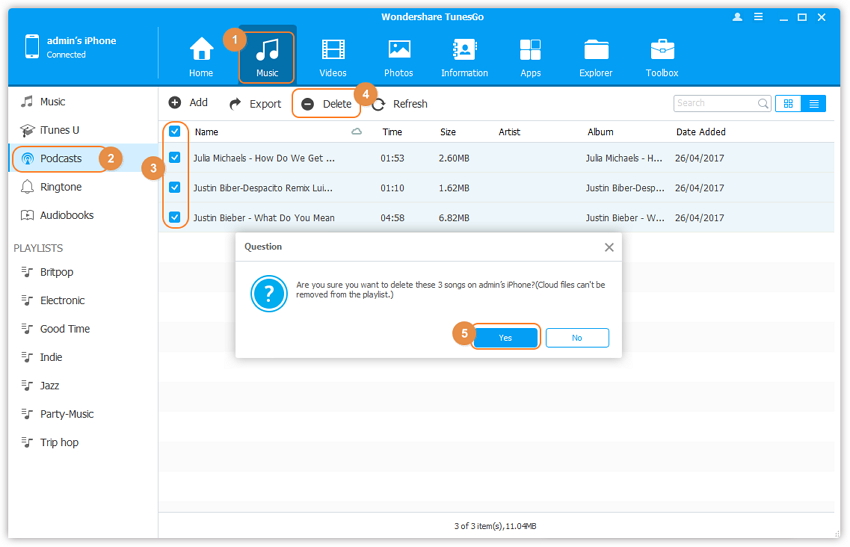Open the Jazz playlist
850x547 pixels.
(x=49, y=385)
